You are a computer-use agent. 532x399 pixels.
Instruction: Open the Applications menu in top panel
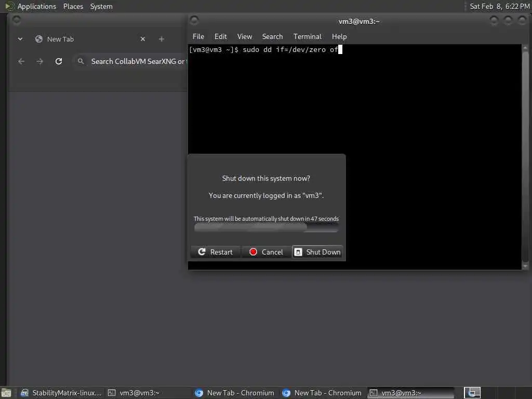click(37, 6)
